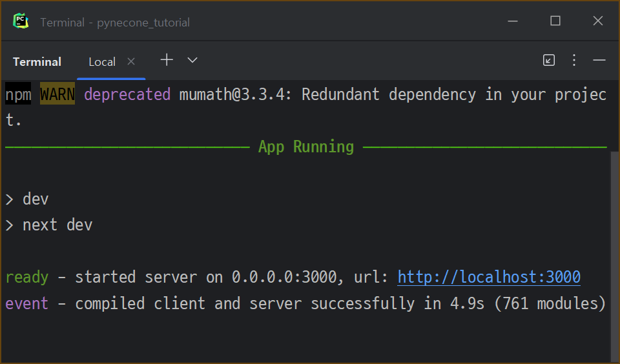Open the terminal three-dot options menu
Screen dimensions: 620x364
pos(574,60)
